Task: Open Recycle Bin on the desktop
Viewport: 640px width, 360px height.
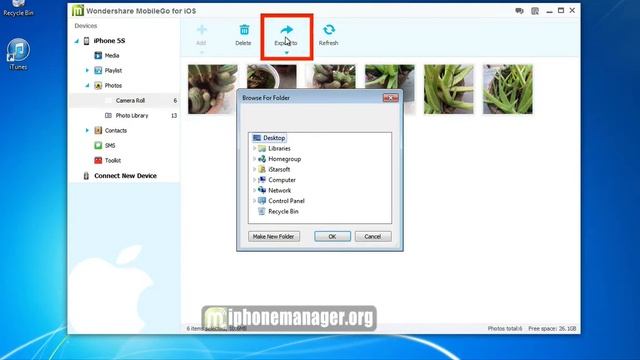Action: pyautogui.click(x=18, y=8)
